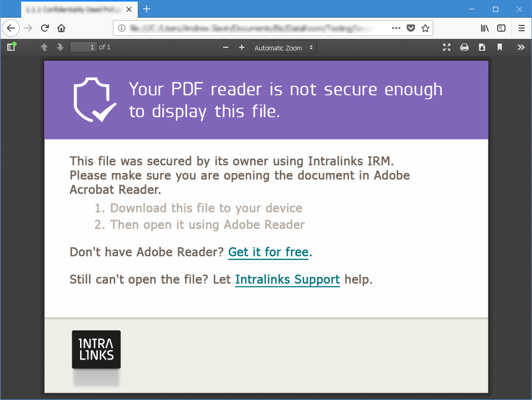This screenshot has height=400, width=532.
Task: Zoom out with the minus button
Action: 226,47
